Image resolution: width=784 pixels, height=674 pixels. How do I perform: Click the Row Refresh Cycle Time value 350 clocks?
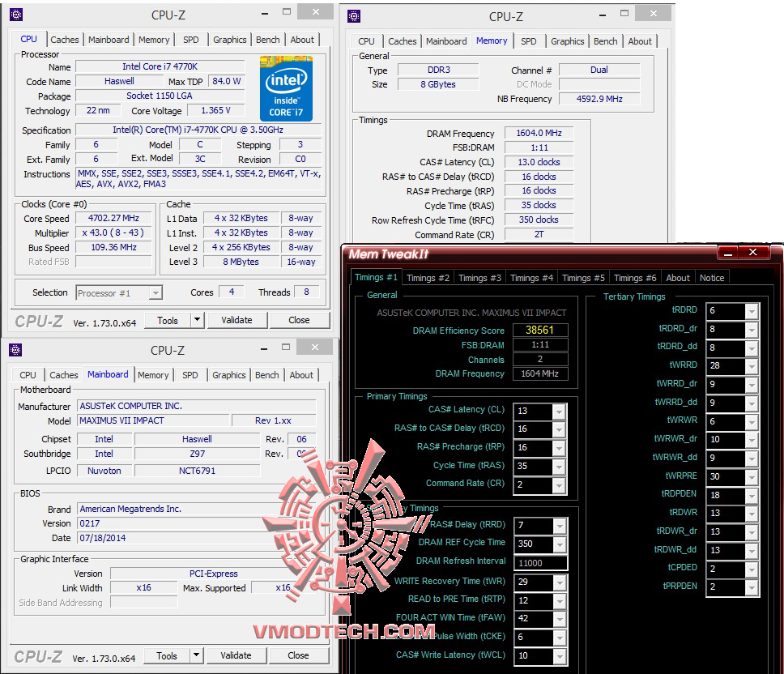tap(539, 220)
